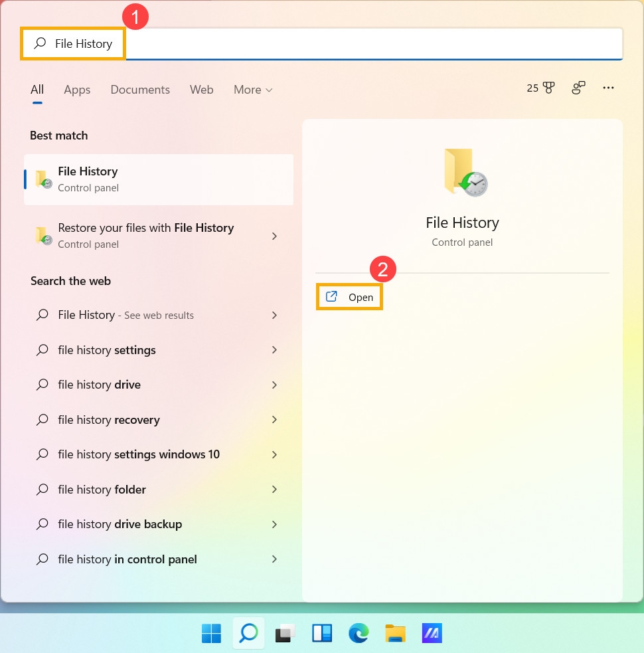644x653 pixels.
Task: Click the search feedback account icon
Action: [578, 88]
